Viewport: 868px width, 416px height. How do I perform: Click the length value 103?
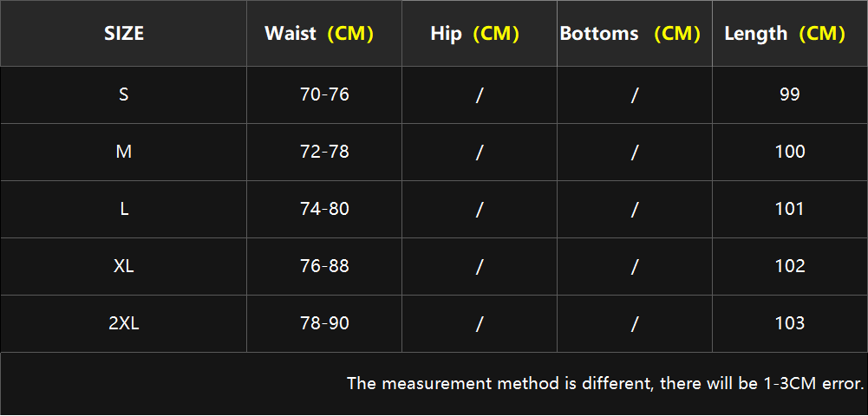pyautogui.click(x=790, y=323)
